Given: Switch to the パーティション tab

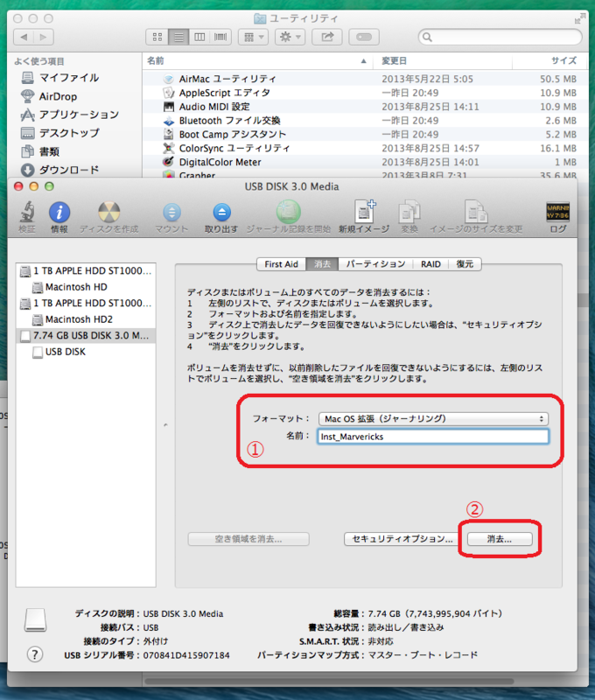Looking at the screenshot, I should [376, 264].
